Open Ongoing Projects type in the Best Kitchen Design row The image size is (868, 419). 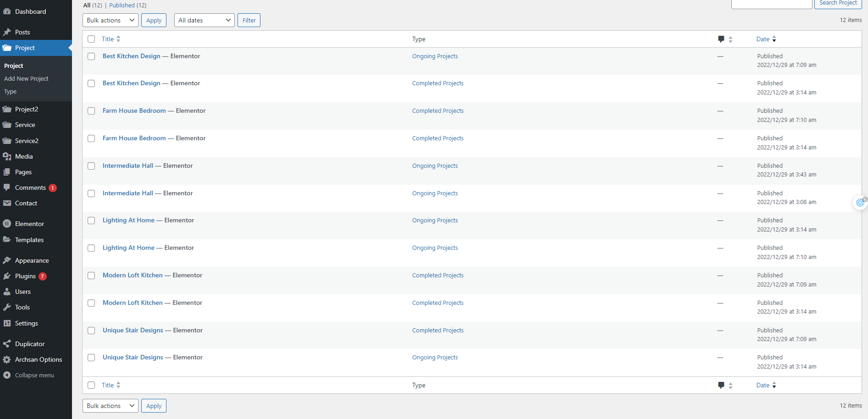click(435, 56)
